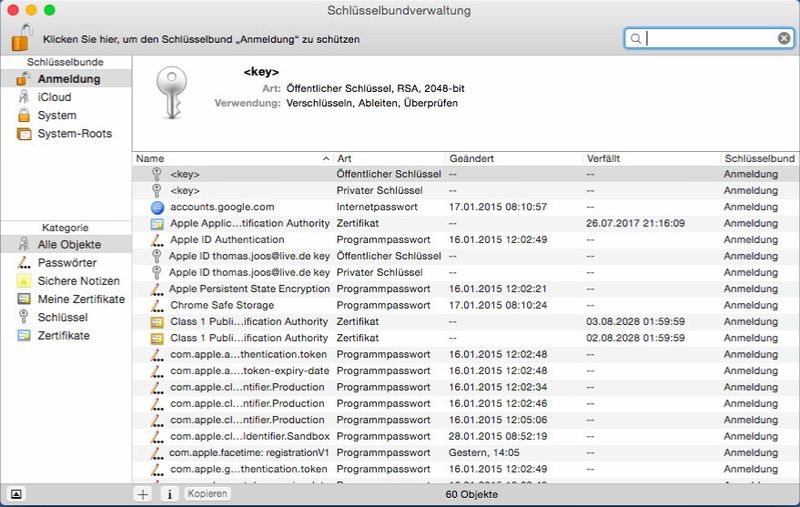Filter by Sichere Notizen category
This screenshot has width=800, height=507.
tap(66, 281)
